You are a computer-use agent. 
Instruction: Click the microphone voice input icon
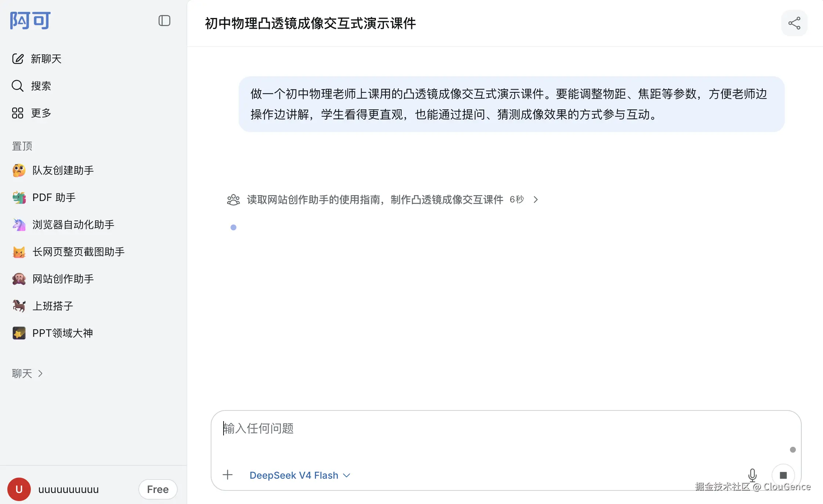pyautogui.click(x=752, y=475)
